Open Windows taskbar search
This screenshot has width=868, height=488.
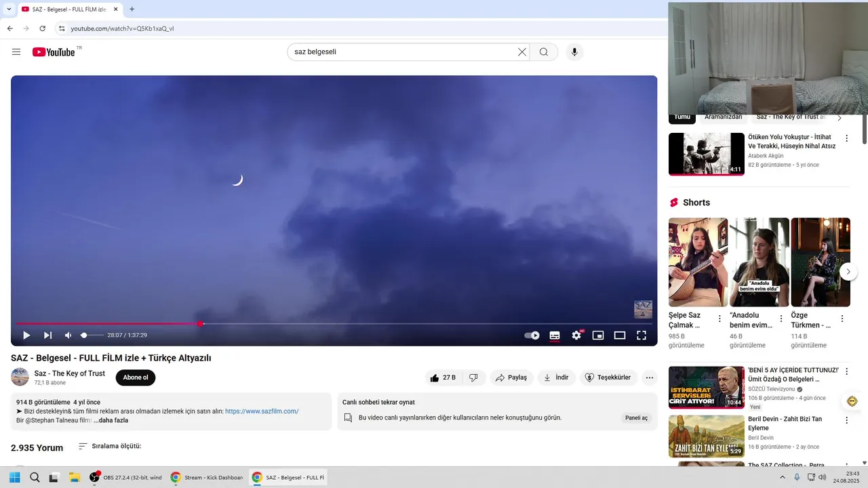(35, 477)
